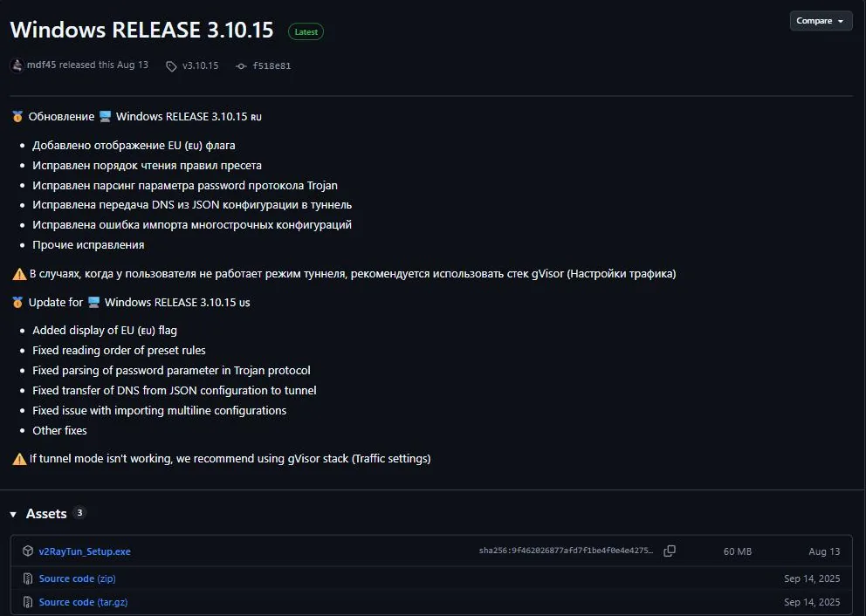Click 'Fixed transfer of DNS from JSON' line

[x=175, y=390]
